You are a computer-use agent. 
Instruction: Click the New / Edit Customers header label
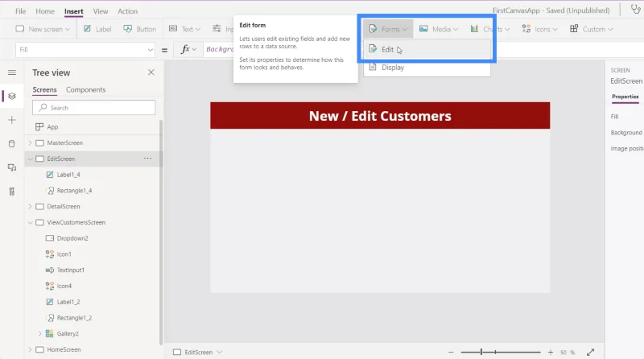click(x=380, y=116)
